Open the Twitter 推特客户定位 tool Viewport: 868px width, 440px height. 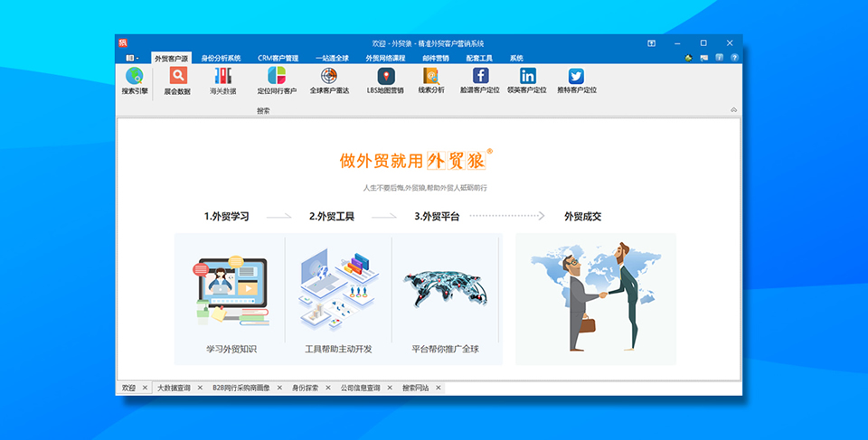pyautogui.click(x=576, y=80)
